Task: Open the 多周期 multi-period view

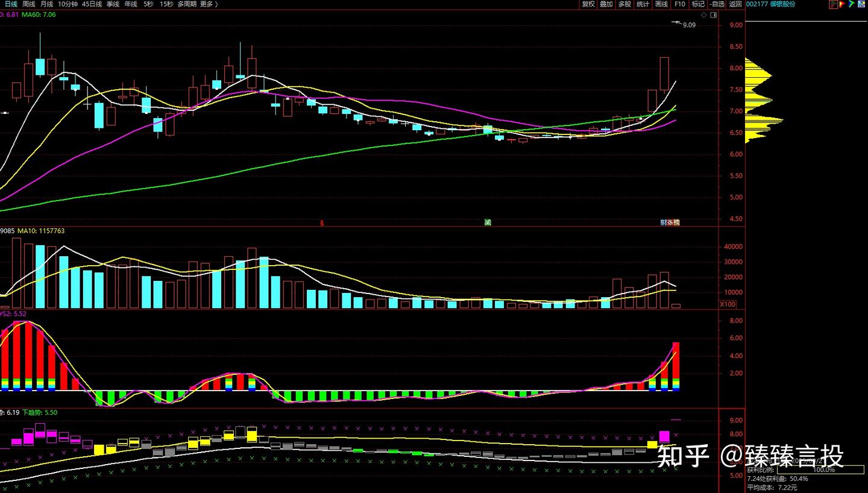Action: 187,4
